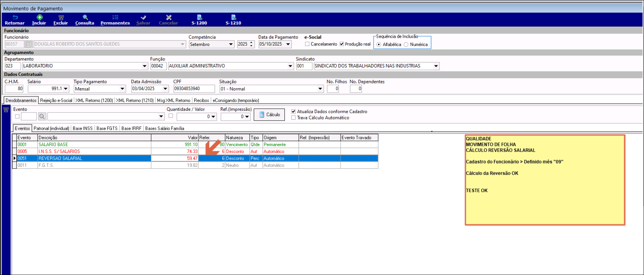Click the S-1210 document icon
Screen dimensions: 644x275
click(x=233, y=17)
